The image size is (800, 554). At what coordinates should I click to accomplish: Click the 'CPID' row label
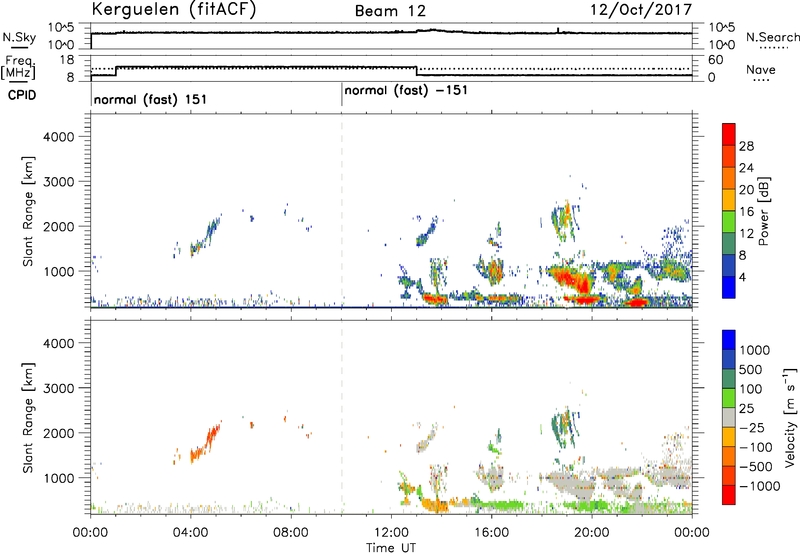tap(22, 95)
